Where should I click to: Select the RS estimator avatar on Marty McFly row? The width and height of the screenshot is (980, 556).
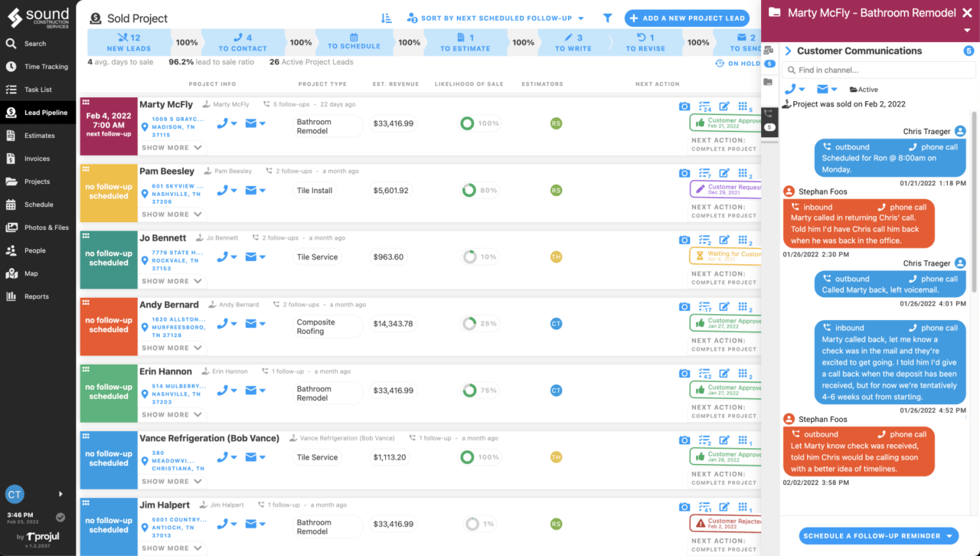point(557,123)
